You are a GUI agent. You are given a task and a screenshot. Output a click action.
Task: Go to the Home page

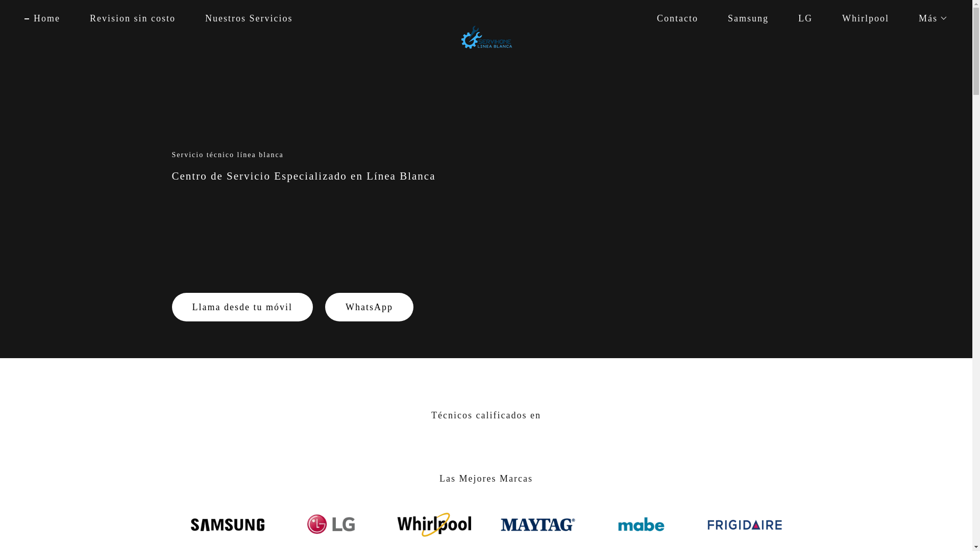pyautogui.click(x=42, y=18)
